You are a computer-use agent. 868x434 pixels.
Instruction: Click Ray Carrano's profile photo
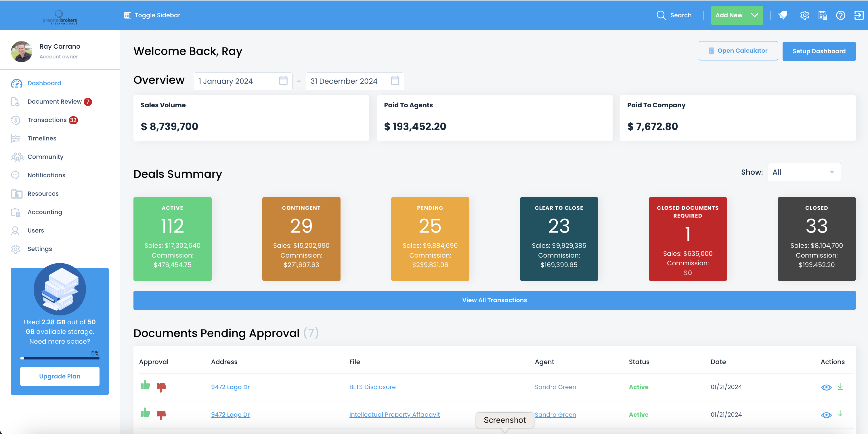coord(22,52)
